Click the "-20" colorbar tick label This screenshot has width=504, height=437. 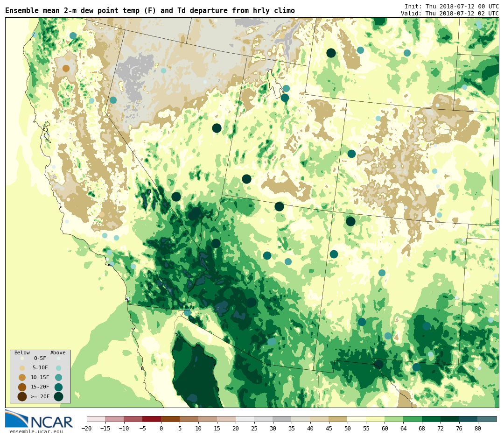87,429
